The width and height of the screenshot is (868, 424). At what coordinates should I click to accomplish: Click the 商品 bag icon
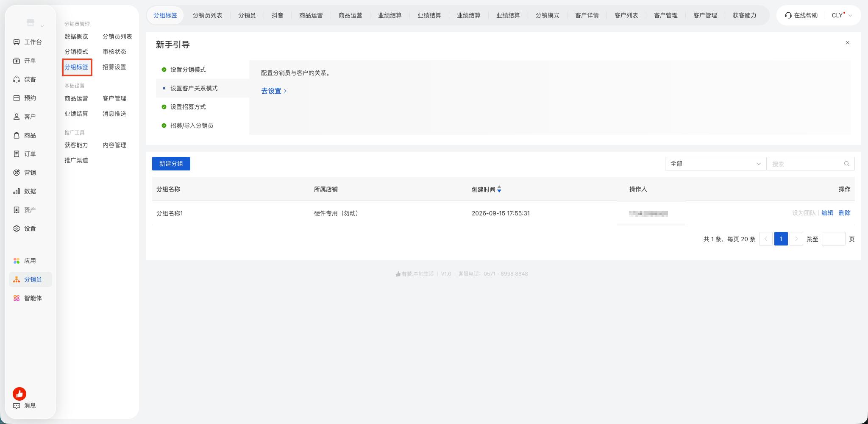click(17, 135)
